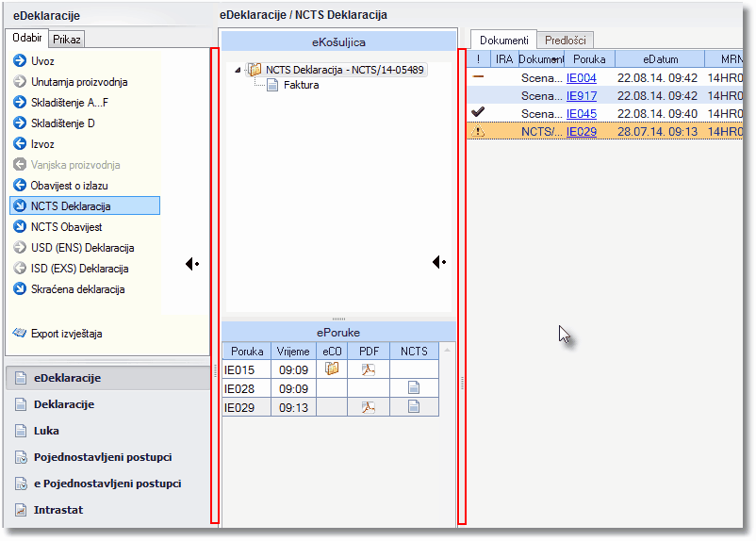Viewport: 756px width, 541px height.
Task: Click warning icon in IE029 document row
Action: pos(478,131)
